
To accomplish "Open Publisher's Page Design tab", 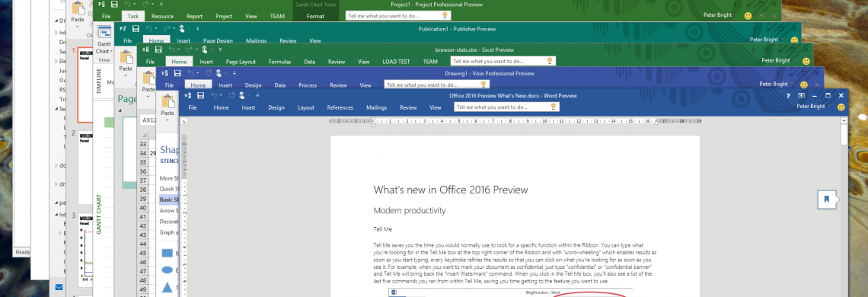I will [218, 40].
